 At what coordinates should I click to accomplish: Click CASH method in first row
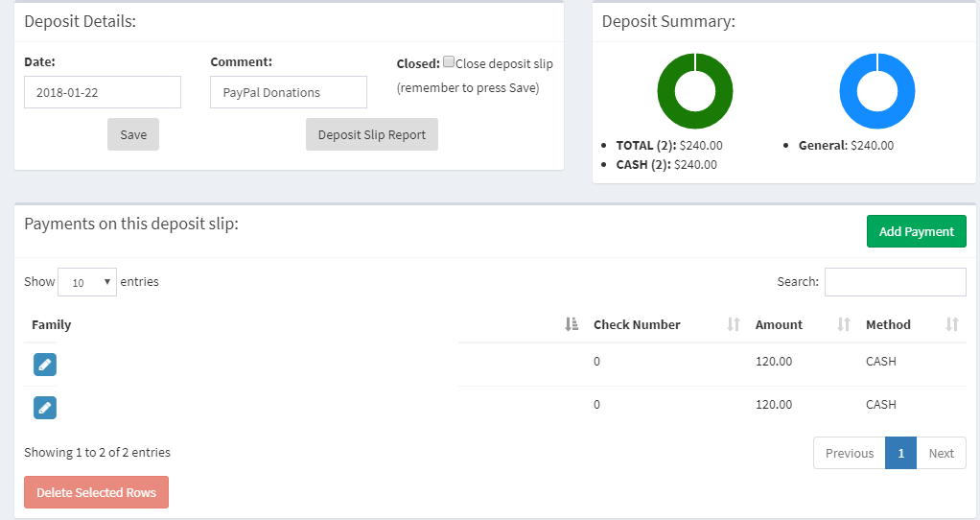881,362
